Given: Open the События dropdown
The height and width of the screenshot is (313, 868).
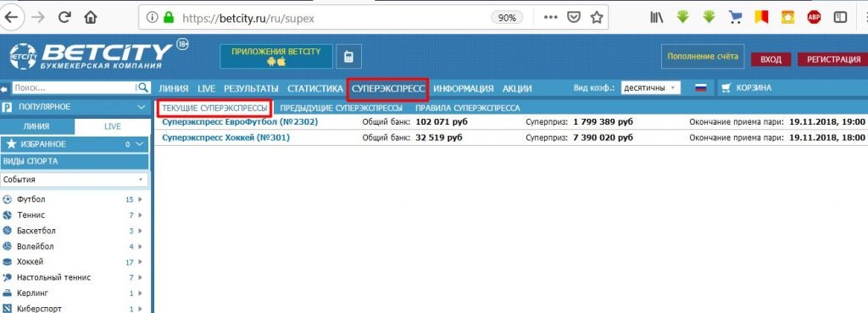Looking at the screenshot, I should pyautogui.click(x=75, y=180).
